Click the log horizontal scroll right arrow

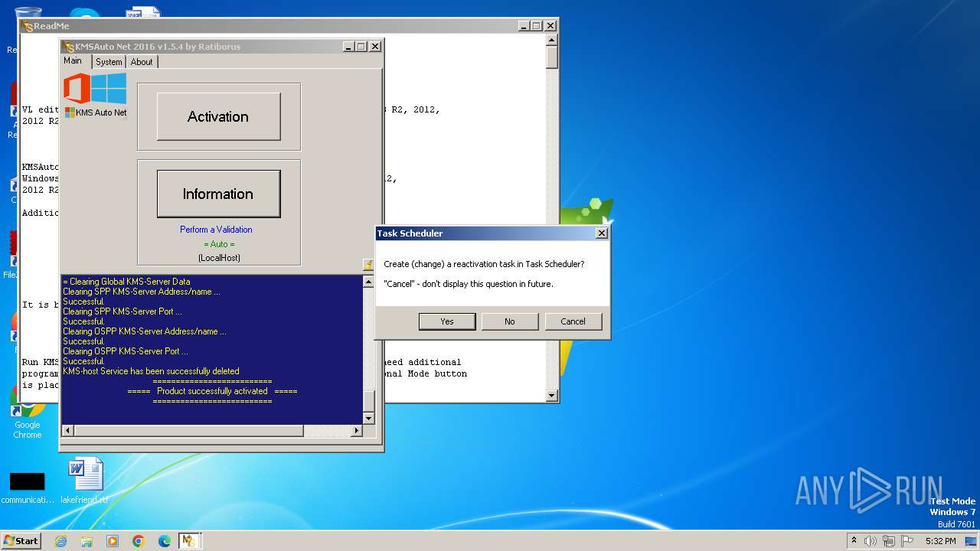356,431
